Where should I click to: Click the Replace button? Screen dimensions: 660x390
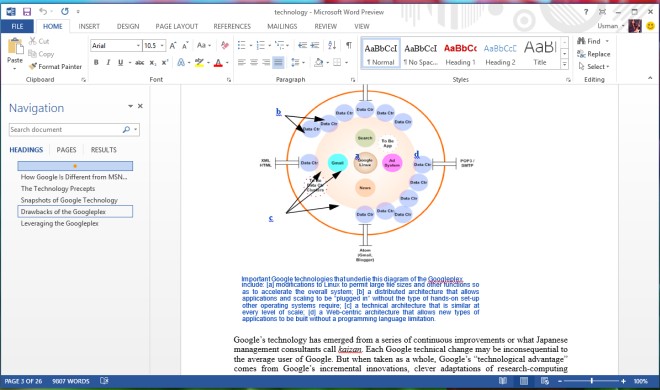point(593,54)
